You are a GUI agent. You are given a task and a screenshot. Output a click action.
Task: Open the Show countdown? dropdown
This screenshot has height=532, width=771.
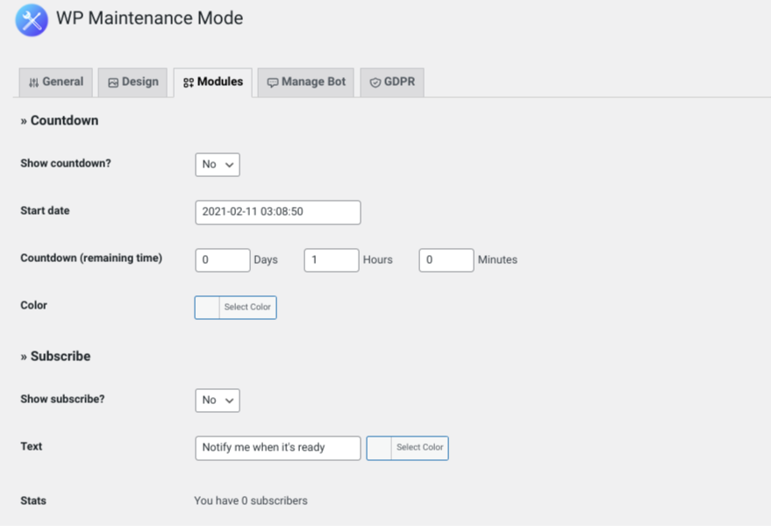point(217,164)
